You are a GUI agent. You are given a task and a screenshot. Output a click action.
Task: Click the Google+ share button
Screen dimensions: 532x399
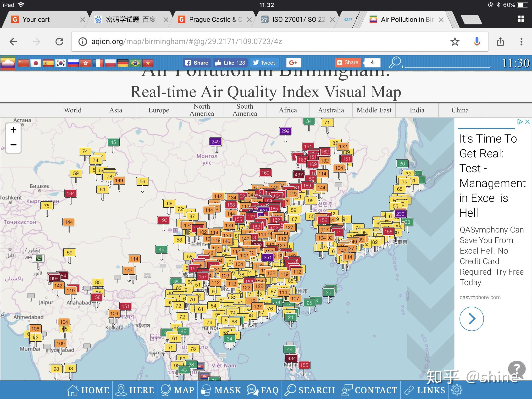pyautogui.click(x=293, y=63)
